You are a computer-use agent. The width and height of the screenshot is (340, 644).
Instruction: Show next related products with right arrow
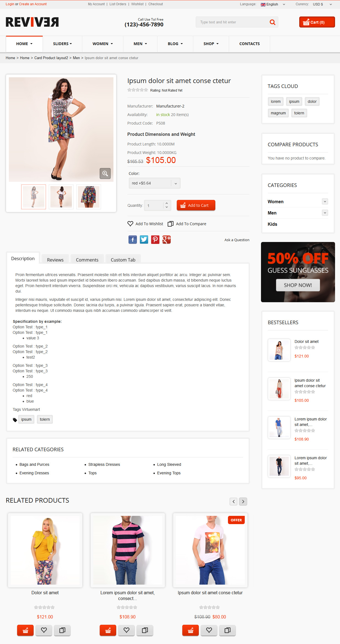click(x=243, y=501)
